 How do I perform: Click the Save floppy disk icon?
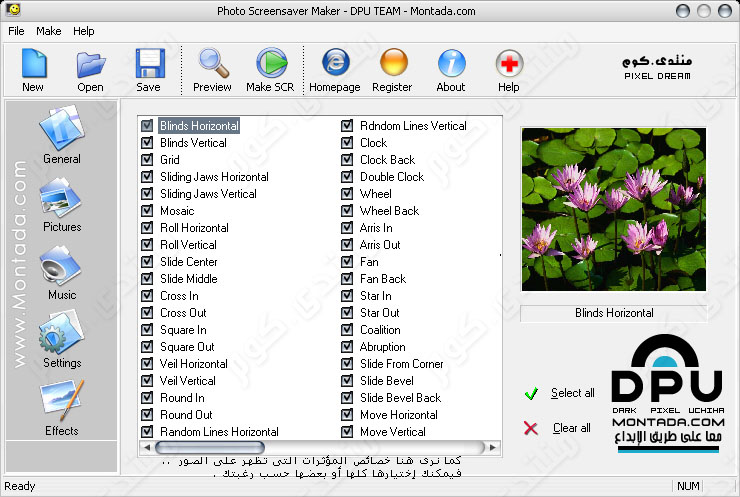pos(148,64)
